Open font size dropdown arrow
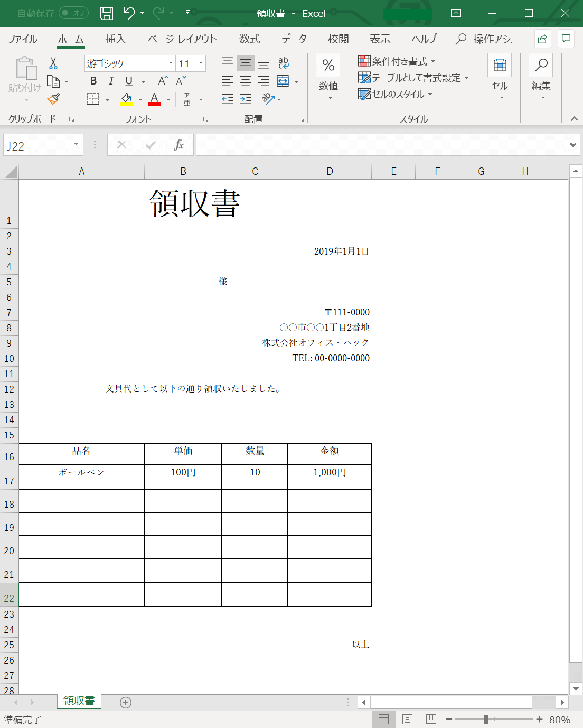 click(201, 63)
